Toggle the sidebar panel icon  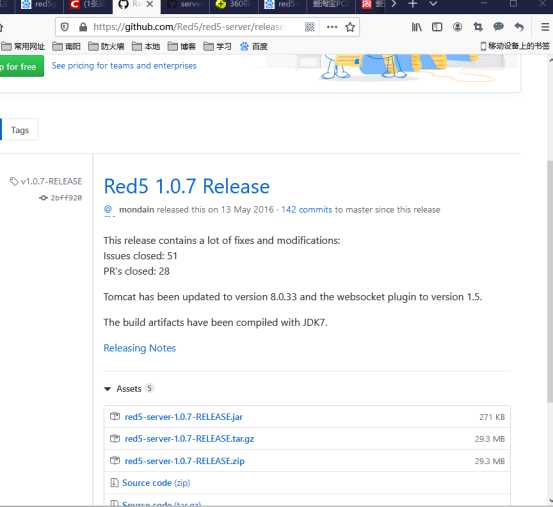pyautogui.click(x=437, y=27)
